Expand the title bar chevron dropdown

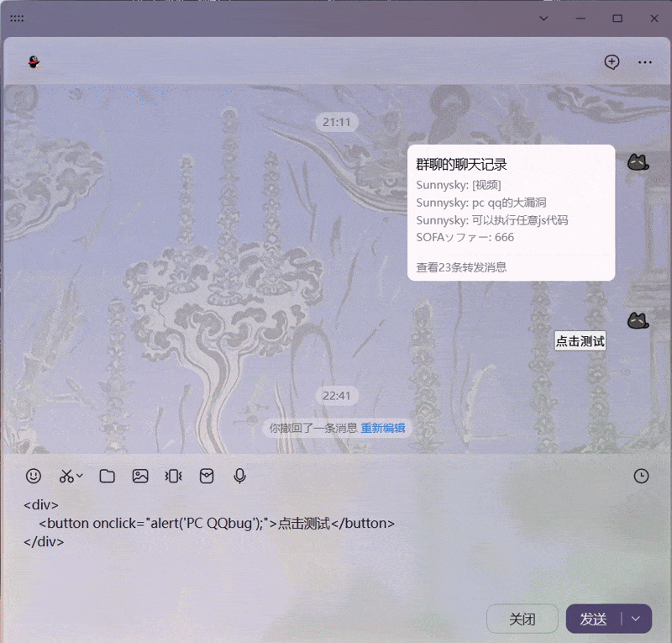[543, 18]
